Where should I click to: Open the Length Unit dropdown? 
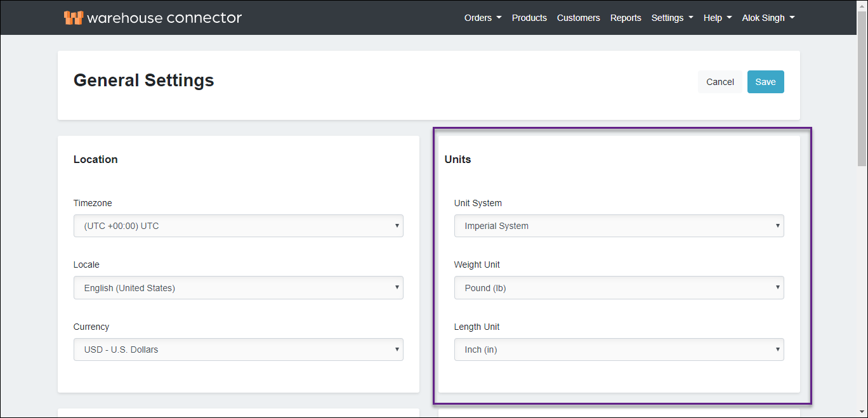click(619, 349)
